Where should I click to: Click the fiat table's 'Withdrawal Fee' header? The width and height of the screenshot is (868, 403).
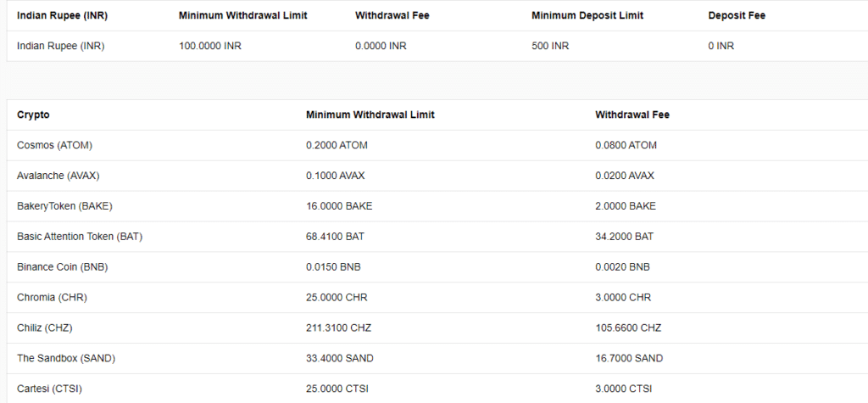(x=392, y=15)
